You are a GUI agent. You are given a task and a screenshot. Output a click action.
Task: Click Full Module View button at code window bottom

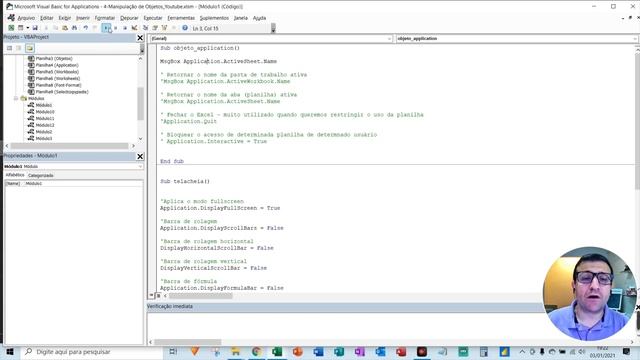[x=158, y=296]
